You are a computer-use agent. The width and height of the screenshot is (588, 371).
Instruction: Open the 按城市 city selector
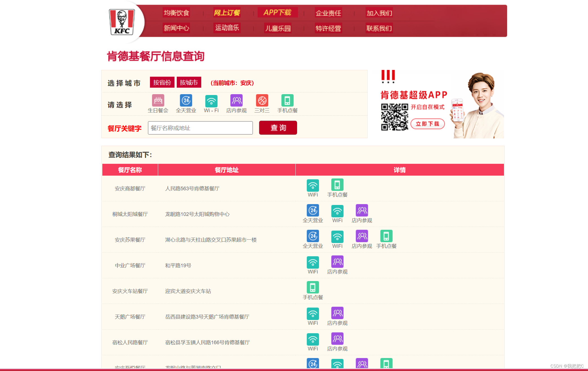pos(189,82)
